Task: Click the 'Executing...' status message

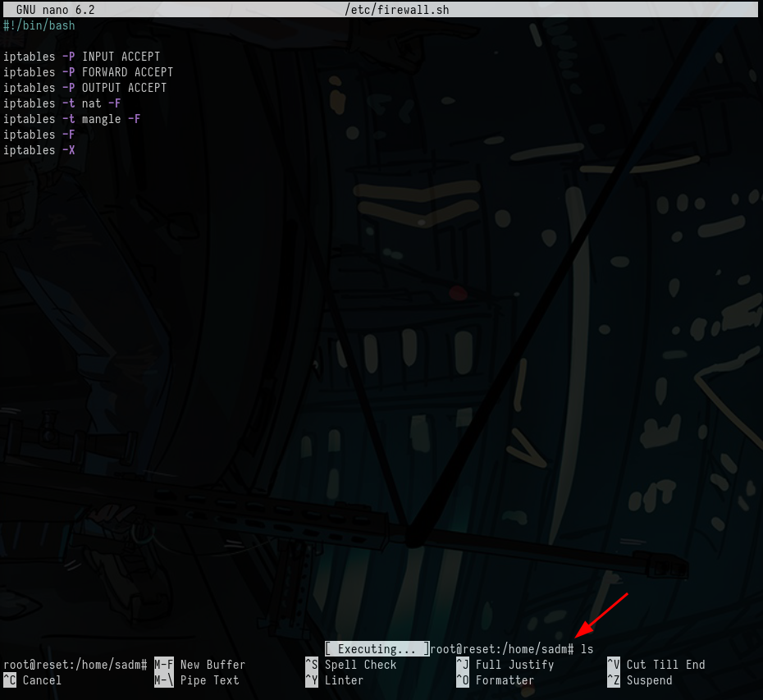Action: (377, 649)
